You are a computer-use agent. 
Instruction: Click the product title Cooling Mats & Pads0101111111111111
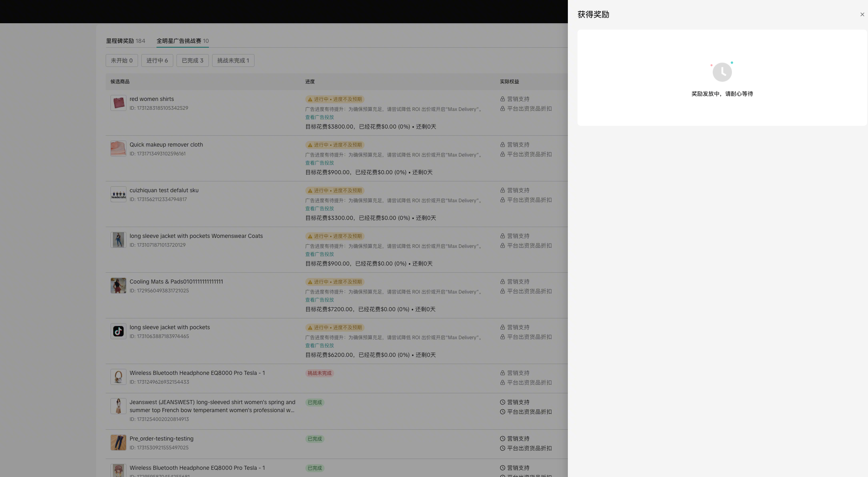(176, 282)
